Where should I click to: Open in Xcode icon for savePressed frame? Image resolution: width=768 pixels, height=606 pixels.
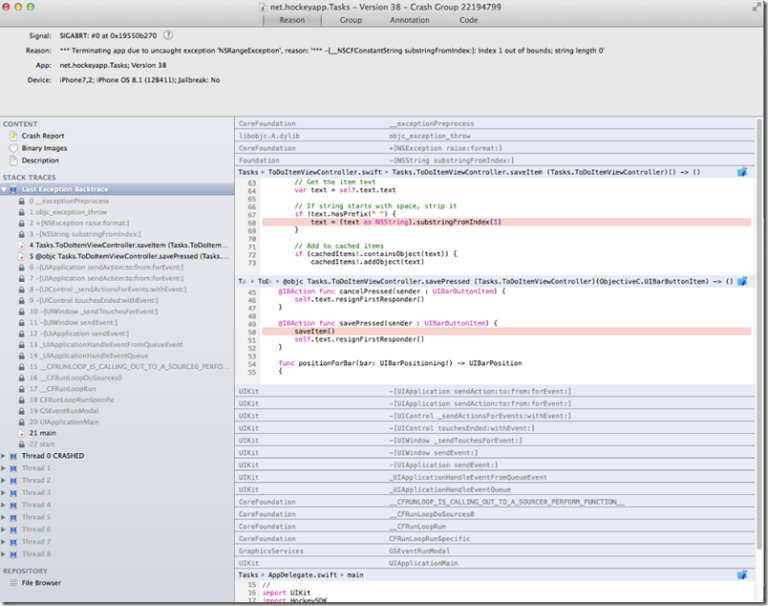pyautogui.click(x=742, y=282)
